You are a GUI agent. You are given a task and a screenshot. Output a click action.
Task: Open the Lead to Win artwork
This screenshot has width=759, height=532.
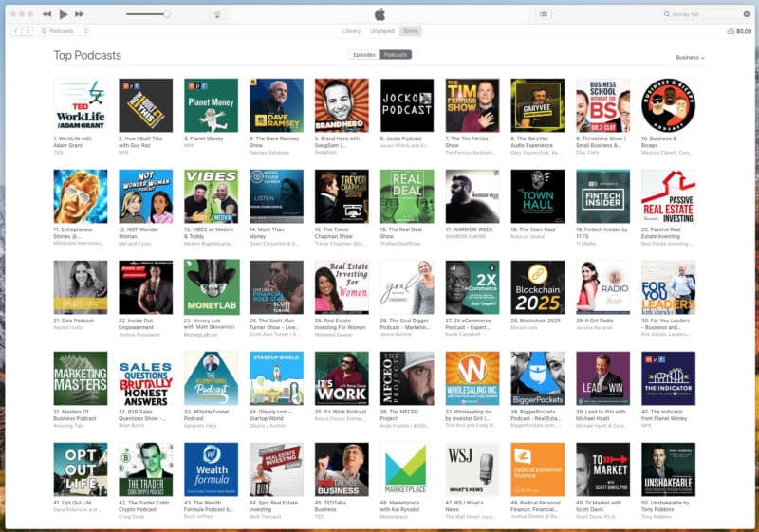click(x=603, y=378)
